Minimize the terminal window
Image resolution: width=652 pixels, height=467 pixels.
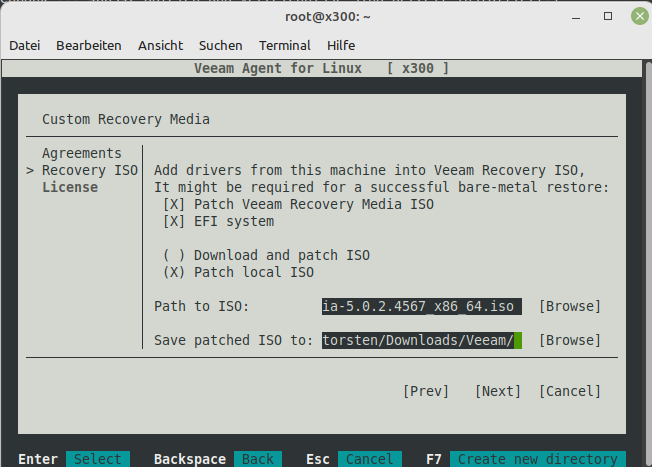(576, 17)
